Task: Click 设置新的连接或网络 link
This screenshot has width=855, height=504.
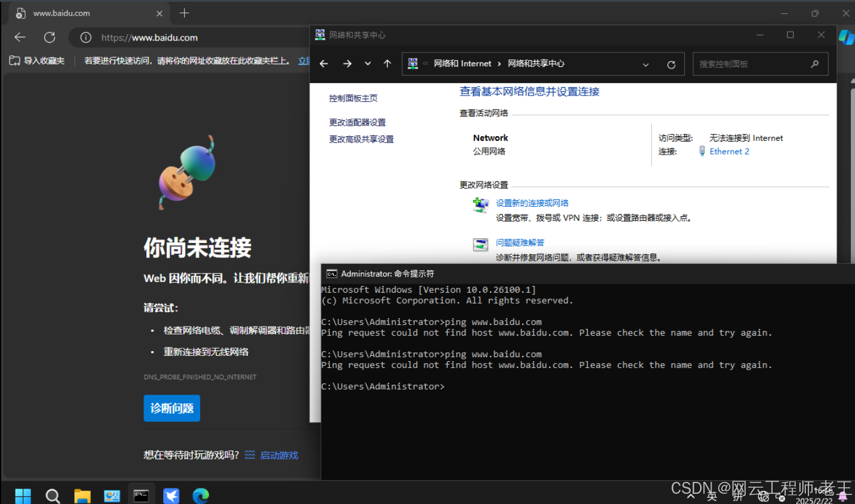Action: tap(532, 203)
